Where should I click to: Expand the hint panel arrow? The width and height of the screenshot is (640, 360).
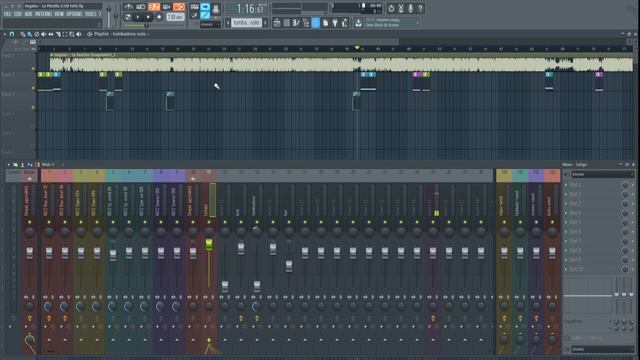point(418,22)
